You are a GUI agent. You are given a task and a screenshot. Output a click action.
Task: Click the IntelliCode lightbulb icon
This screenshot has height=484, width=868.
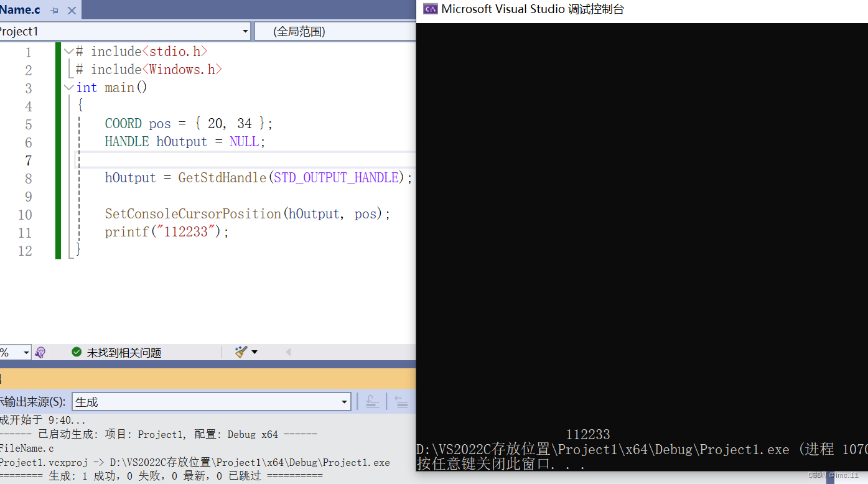[40, 352]
